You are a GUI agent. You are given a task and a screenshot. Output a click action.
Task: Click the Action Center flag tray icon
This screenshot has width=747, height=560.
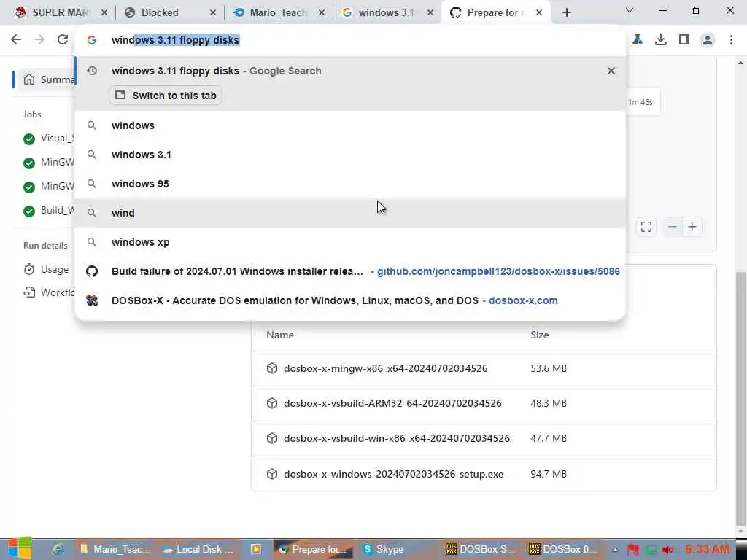click(x=633, y=550)
